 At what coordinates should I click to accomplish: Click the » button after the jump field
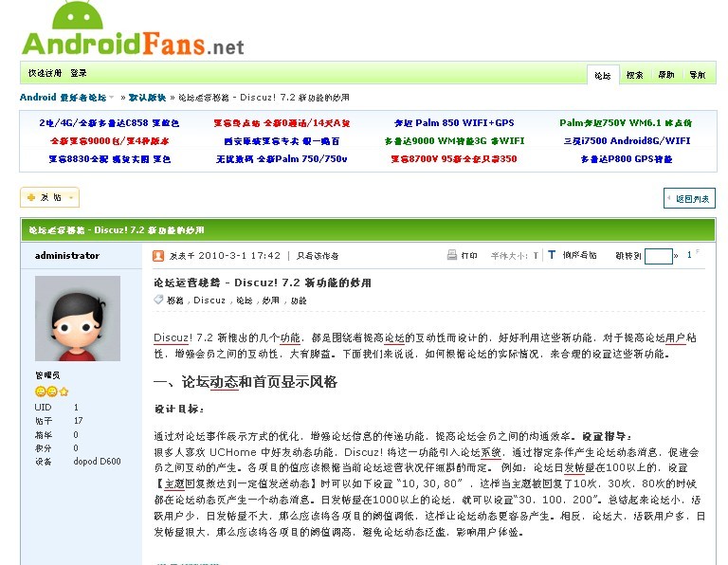(x=676, y=256)
